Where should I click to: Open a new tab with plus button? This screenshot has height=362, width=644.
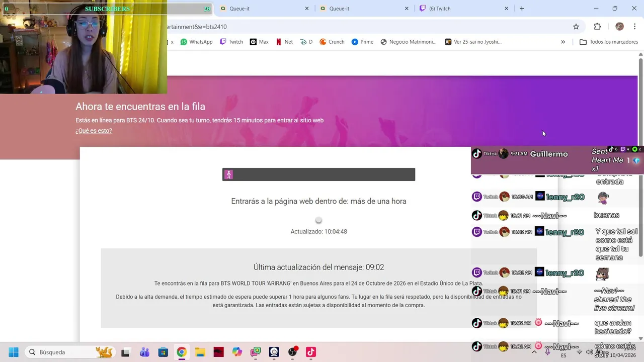522,9
